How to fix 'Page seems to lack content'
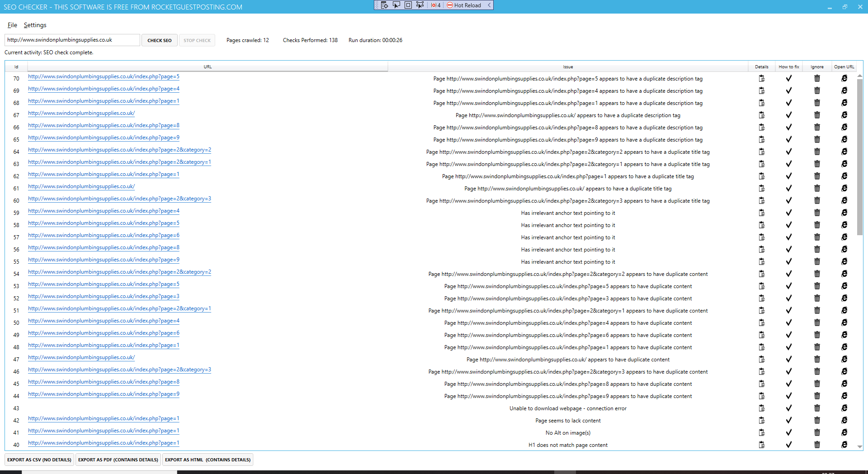The width and height of the screenshot is (868, 474). pyautogui.click(x=789, y=421)
